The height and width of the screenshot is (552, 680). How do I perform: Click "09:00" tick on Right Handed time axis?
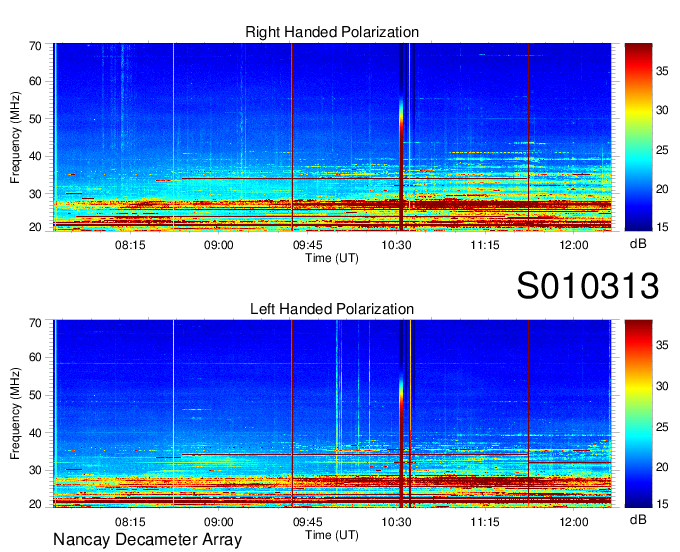219,245
